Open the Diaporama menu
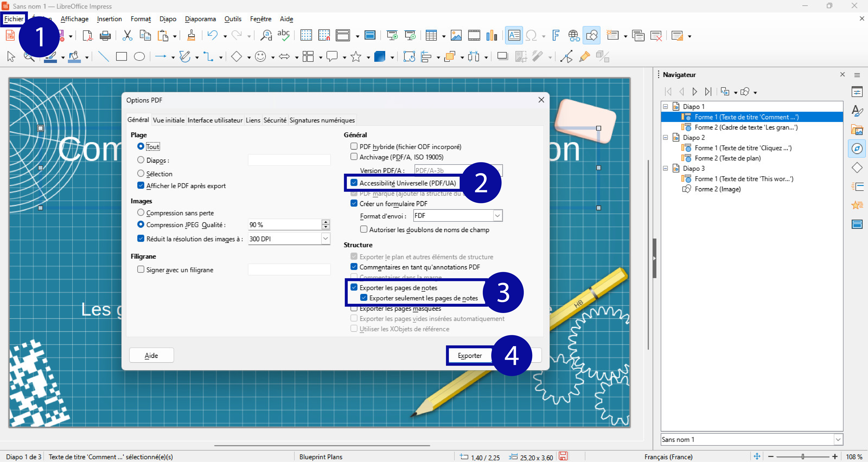The height and width of the screenshot is (462, 868). point(200,19)
